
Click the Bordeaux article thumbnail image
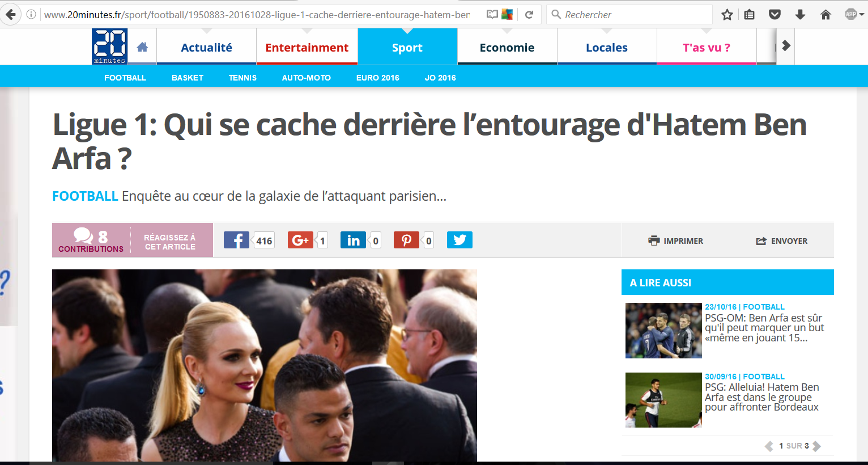[x=663, y=400]
